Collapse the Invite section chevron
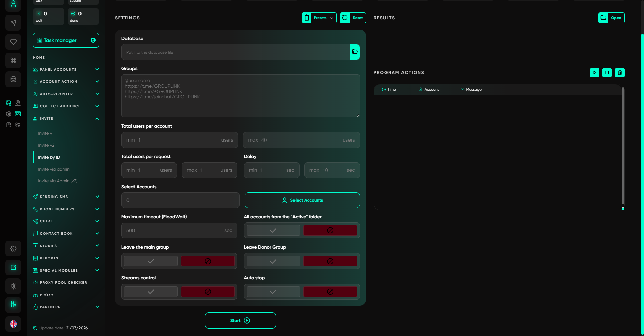This screenshot has width=644, height=336. point(97,119)
